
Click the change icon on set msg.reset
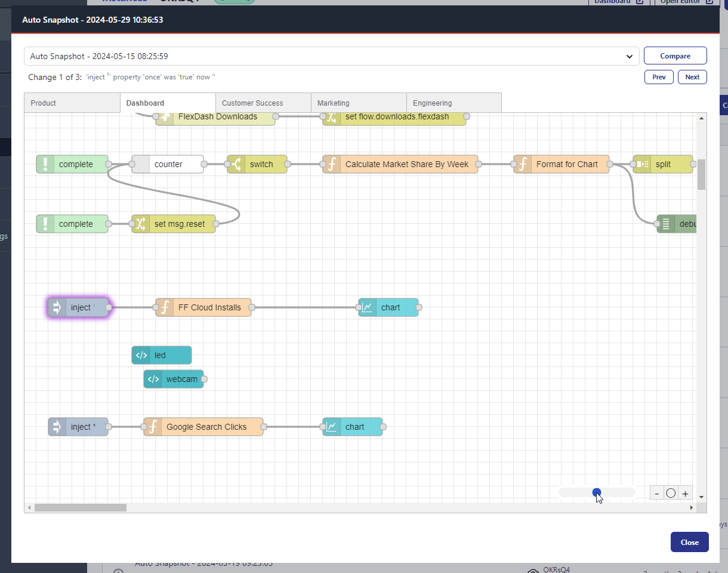tap(141, 223)
